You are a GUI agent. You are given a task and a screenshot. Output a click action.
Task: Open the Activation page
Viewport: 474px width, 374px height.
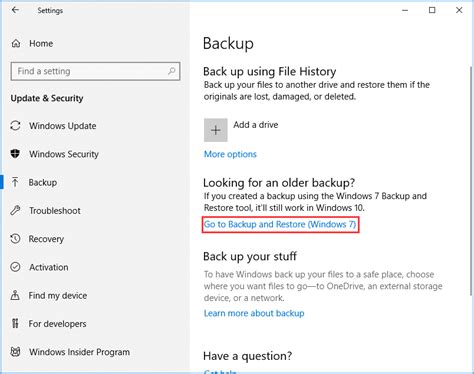coord(49,267)
